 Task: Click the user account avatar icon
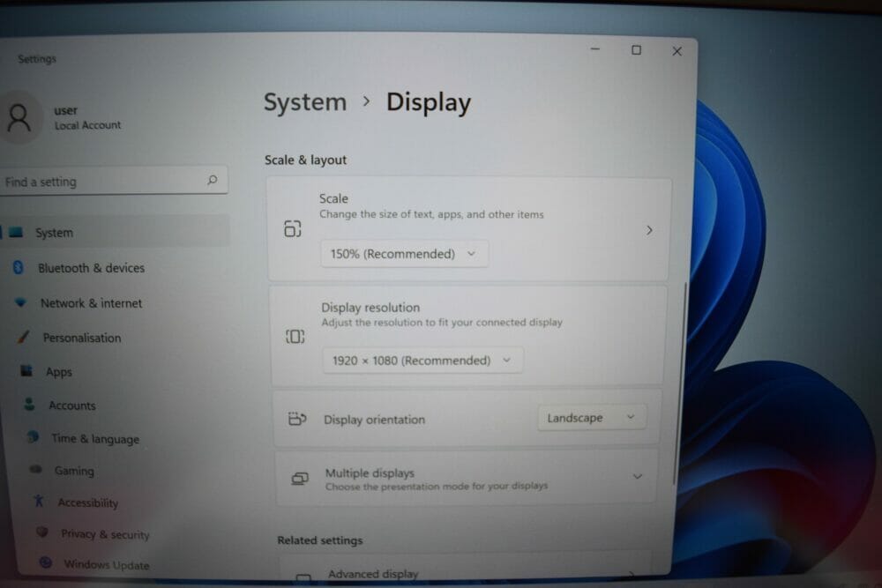coord(19,118)
